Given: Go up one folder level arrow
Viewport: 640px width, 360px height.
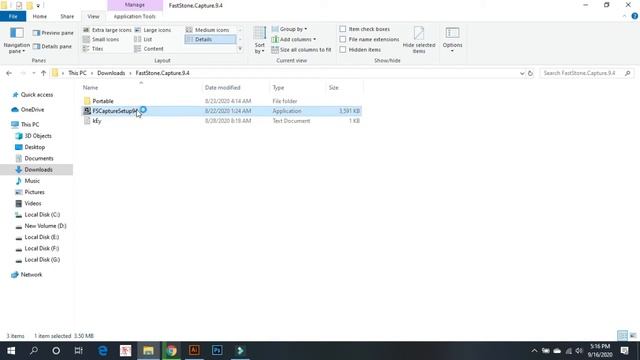Looking at the screenshot, I should click(x=43, y=73).
